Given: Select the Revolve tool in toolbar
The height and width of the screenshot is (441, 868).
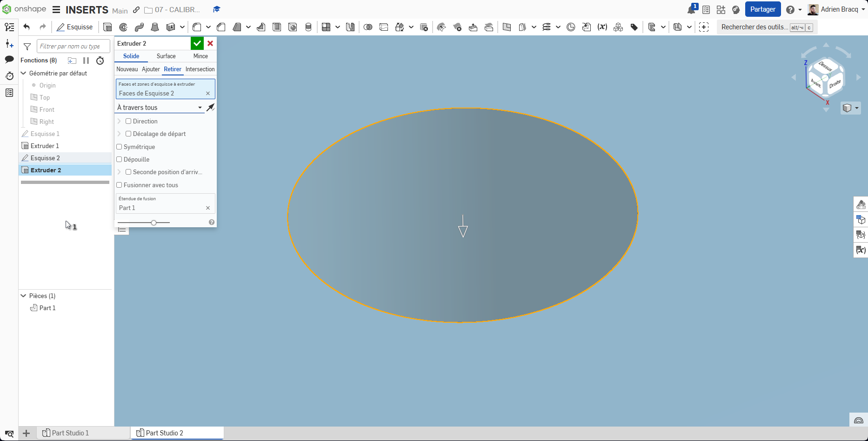Looking at the screenshot, I should [x=123, y=27].
